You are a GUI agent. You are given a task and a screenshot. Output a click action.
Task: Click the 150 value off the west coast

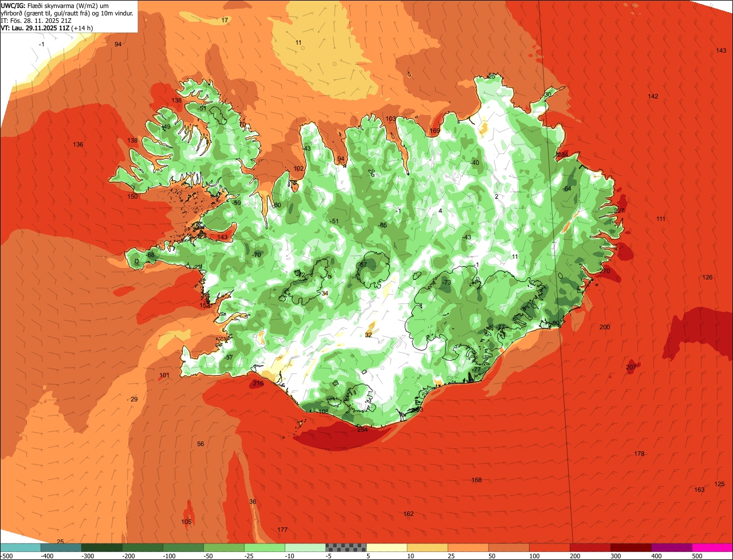(x=132, y=196)
